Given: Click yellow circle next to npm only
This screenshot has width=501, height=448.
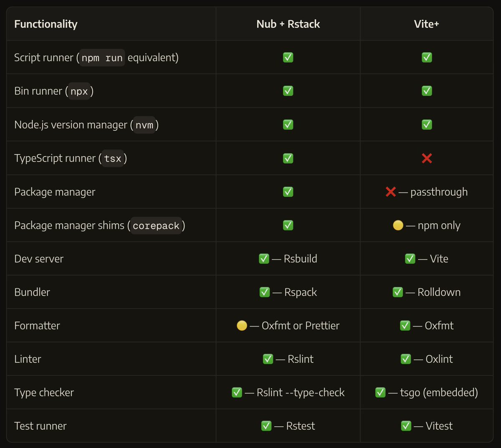Looking at the screenshot, I should pos(398,225).
